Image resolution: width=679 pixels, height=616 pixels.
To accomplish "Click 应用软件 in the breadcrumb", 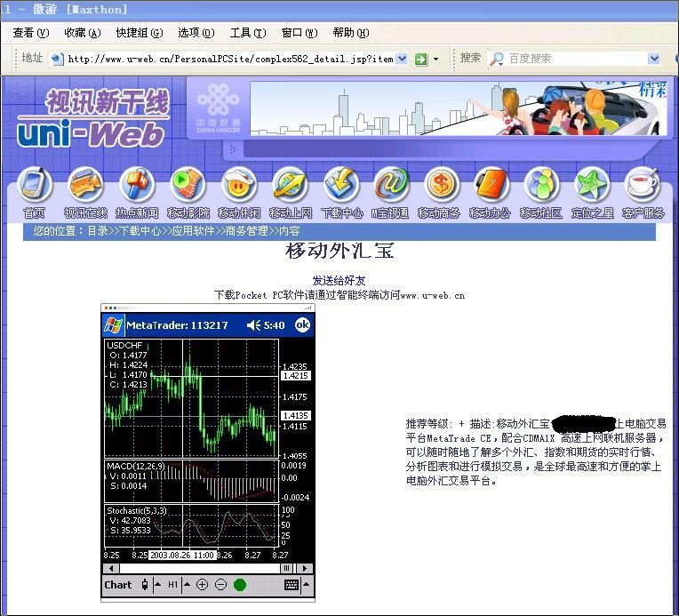I will pyautogui.click(x=193, y=231).
